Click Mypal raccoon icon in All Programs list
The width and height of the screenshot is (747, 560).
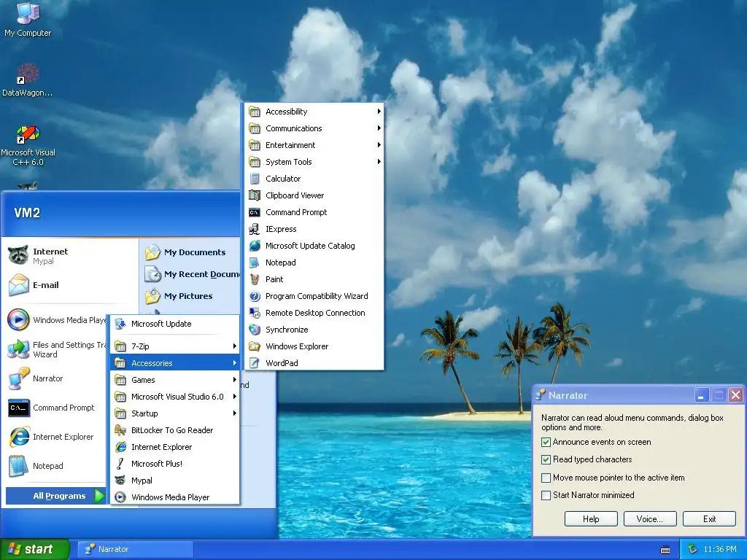point(120,481)
